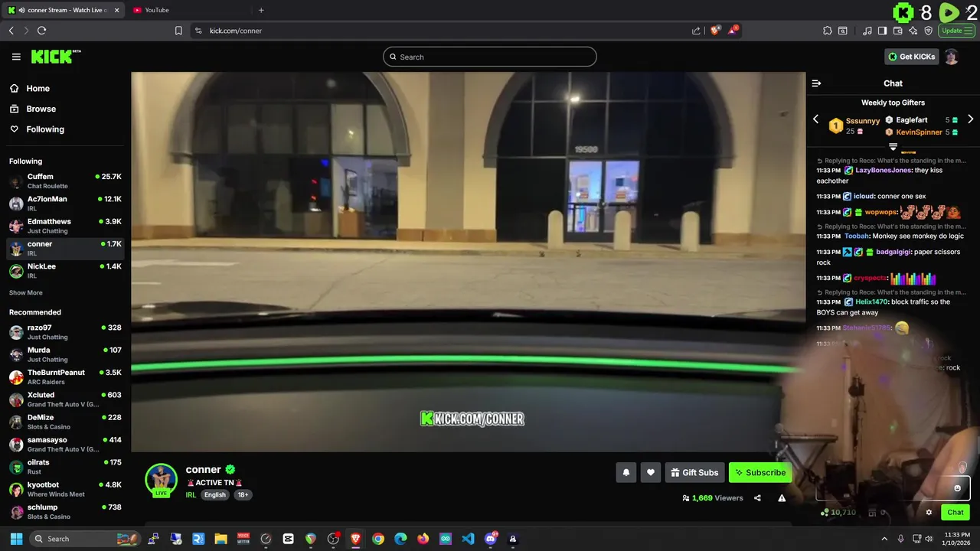Go back with browser back arrow
980x551 pixels.
click(11, 31)
